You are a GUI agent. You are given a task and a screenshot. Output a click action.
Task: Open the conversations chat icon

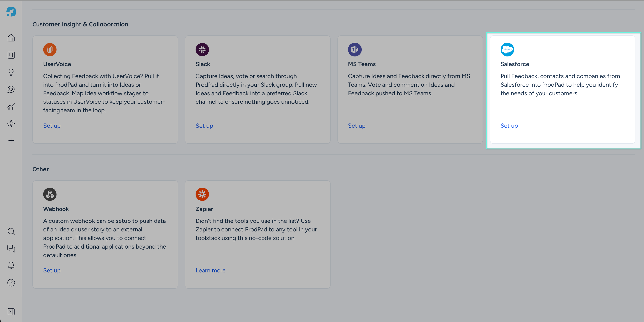11,249
